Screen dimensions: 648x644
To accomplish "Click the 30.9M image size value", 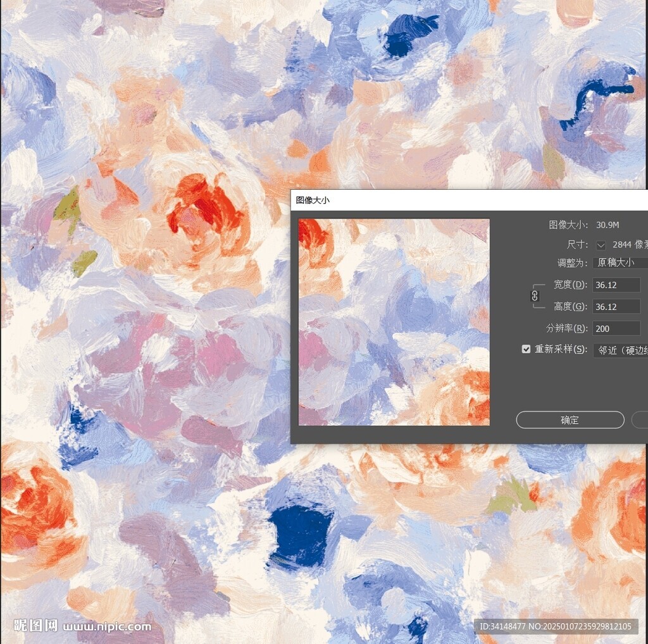I will click(x=607, y=225).
